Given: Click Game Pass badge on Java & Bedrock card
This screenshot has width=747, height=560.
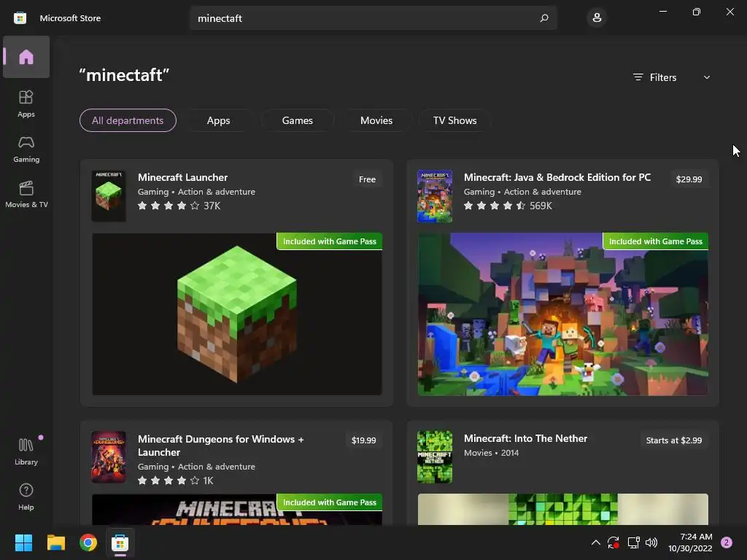Looking at the screenshot, I should [656, 241].
